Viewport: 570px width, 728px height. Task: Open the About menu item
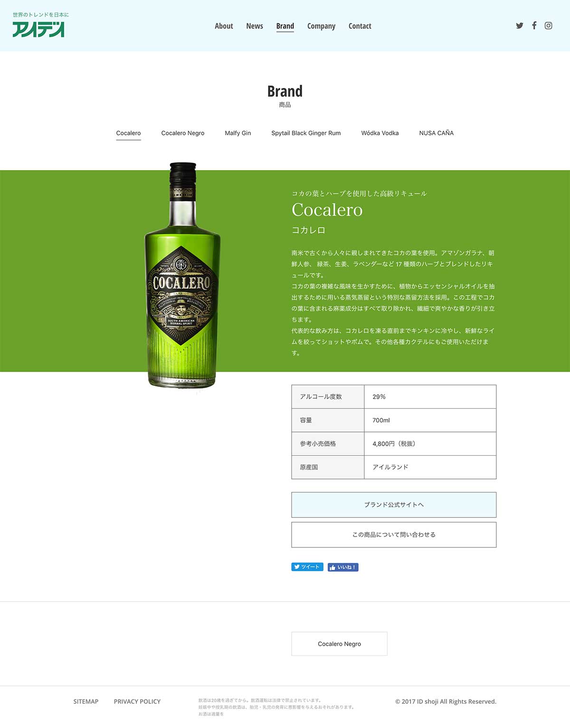point(224,26)
